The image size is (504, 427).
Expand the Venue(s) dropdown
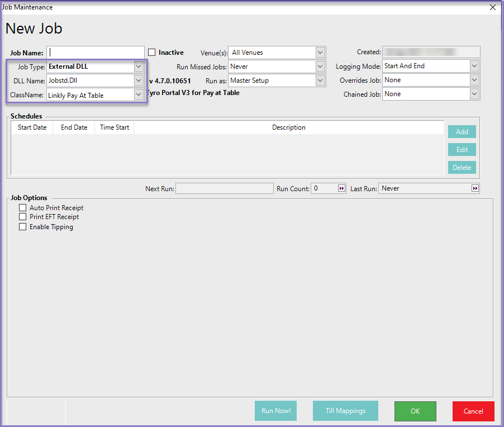[x=320, y=53]
